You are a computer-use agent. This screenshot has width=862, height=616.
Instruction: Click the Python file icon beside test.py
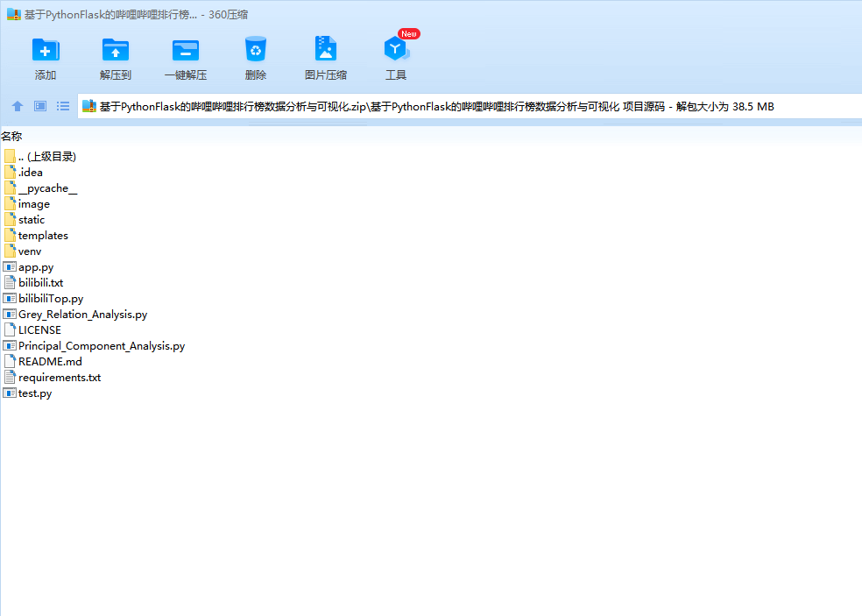(10, 393)
